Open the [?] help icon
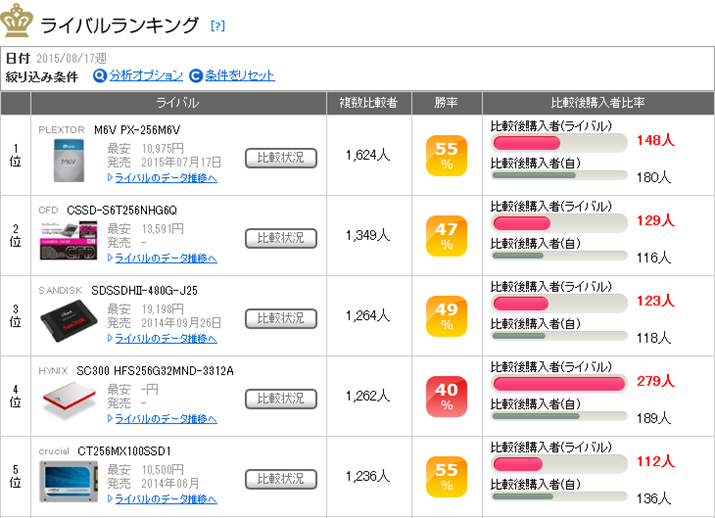715x518 pixels. coord(218,25)
